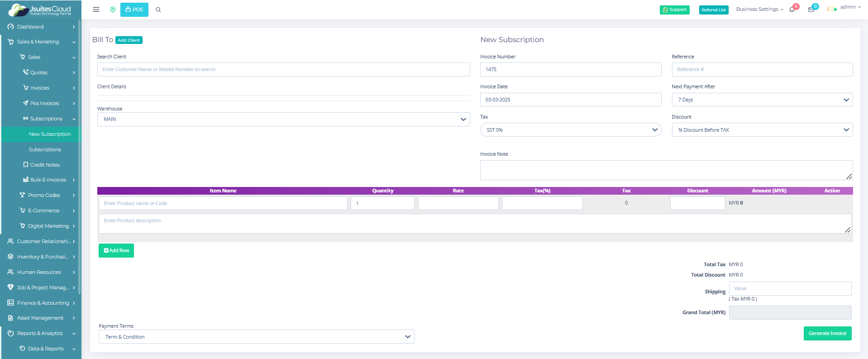Click the Search Client input field

[283, 69]
